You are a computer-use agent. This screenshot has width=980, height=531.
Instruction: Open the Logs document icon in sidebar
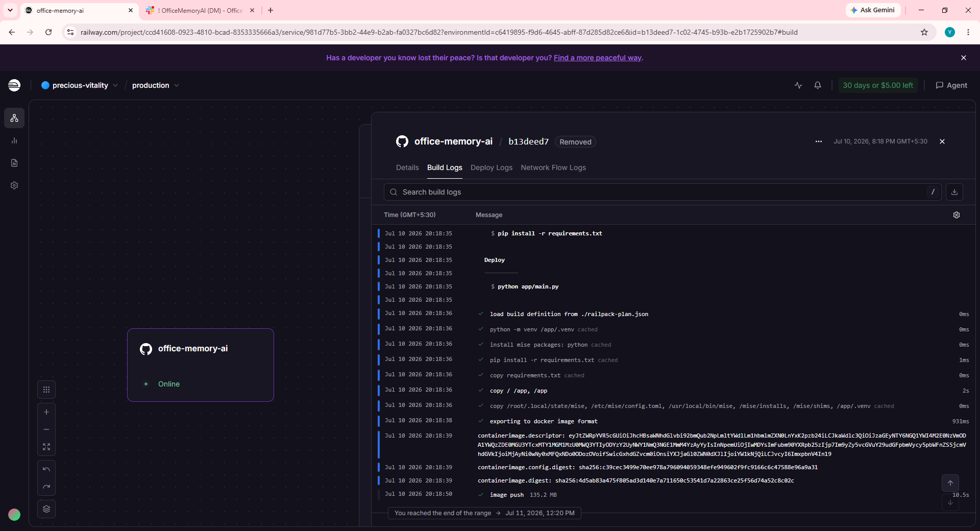point(14,163)
